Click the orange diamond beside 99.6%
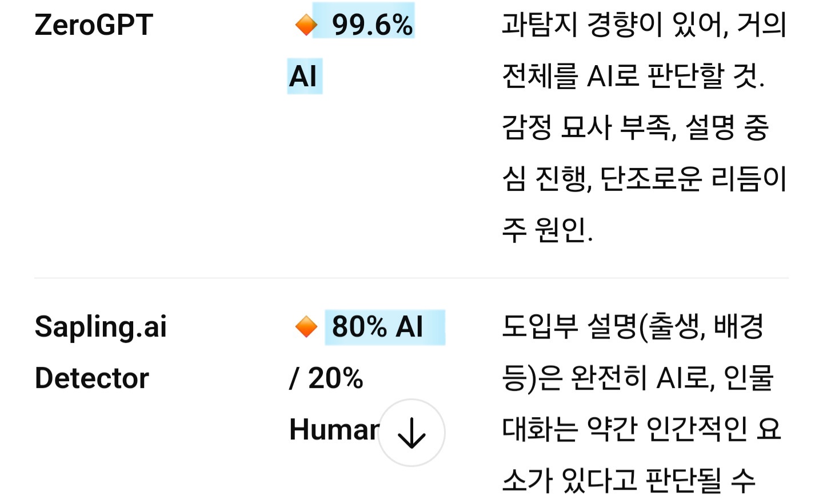Image resolution: width=823 pixels, height=504 pixels. click(306, 25)
